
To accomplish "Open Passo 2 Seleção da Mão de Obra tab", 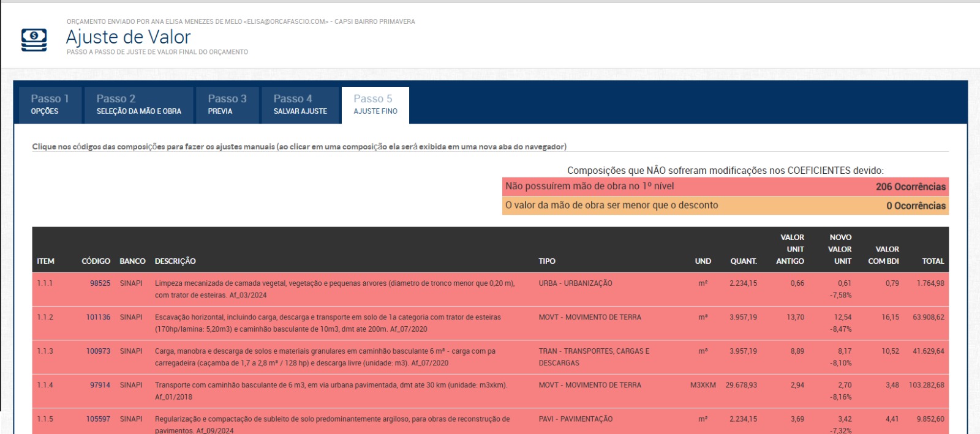I will 138,105.
